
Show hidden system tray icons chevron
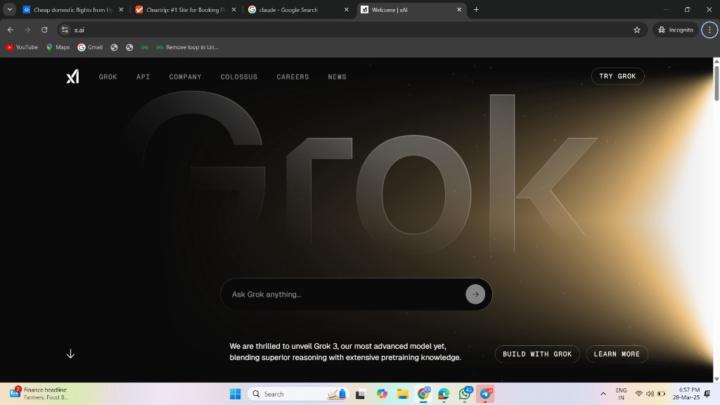[603, 394]
